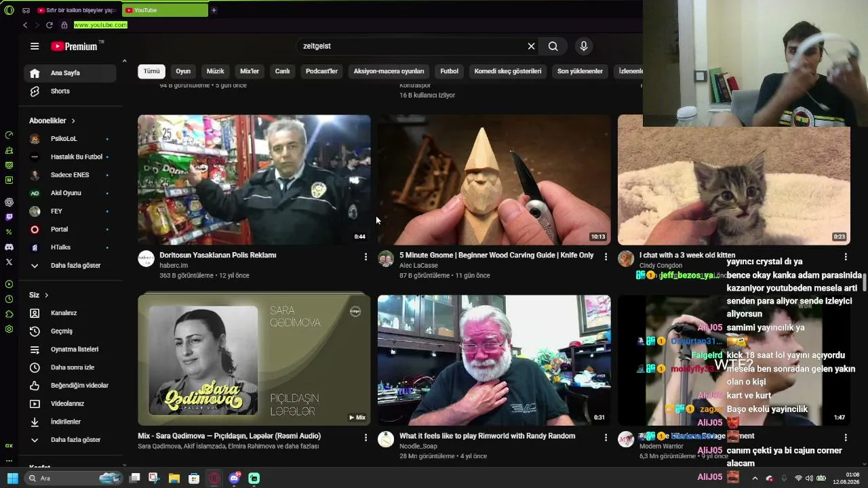Open X in the Opera sidebar
Viewport: 868px width, 488px height.
[x=9, y=262]
